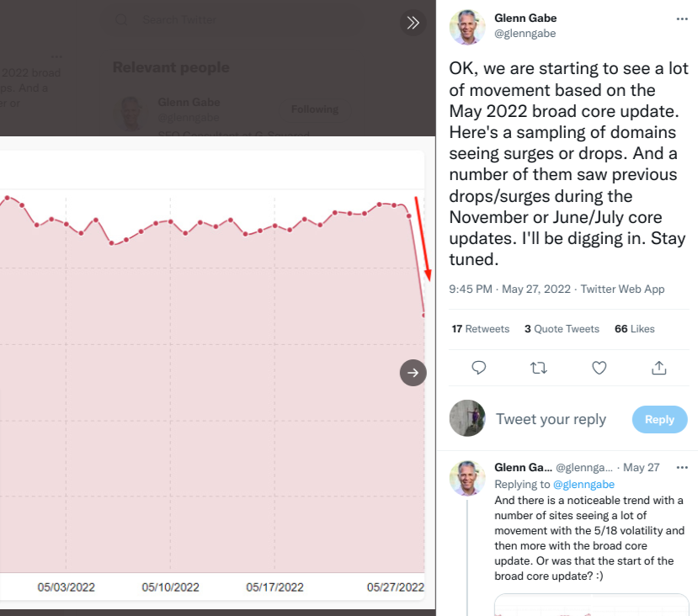Click the share tweet icon
698x616 pixels.
[x=658, y=368]
